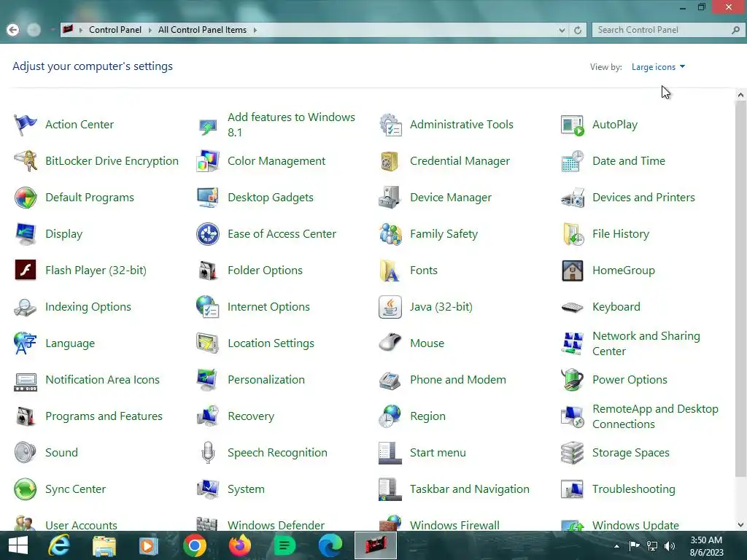Open the Device Manager icon
747x560 pixels.
pos(390,198)
